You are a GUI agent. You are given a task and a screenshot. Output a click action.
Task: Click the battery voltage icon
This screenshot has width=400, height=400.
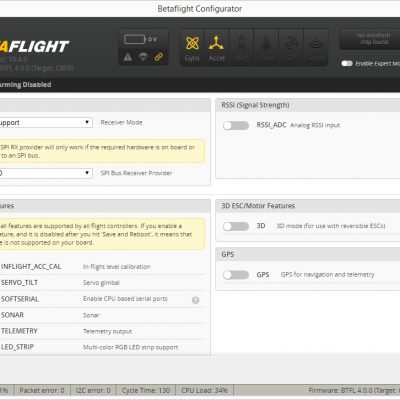pos(135,39)
